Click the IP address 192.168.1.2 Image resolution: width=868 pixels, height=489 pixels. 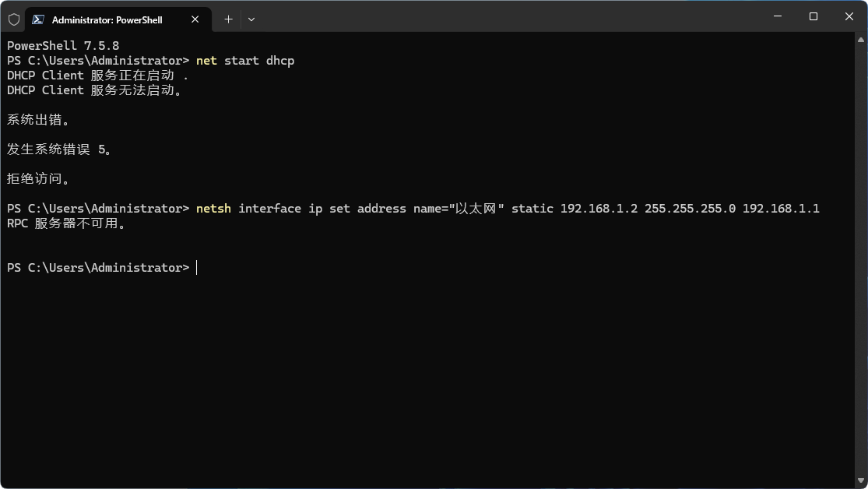(599, 209)
